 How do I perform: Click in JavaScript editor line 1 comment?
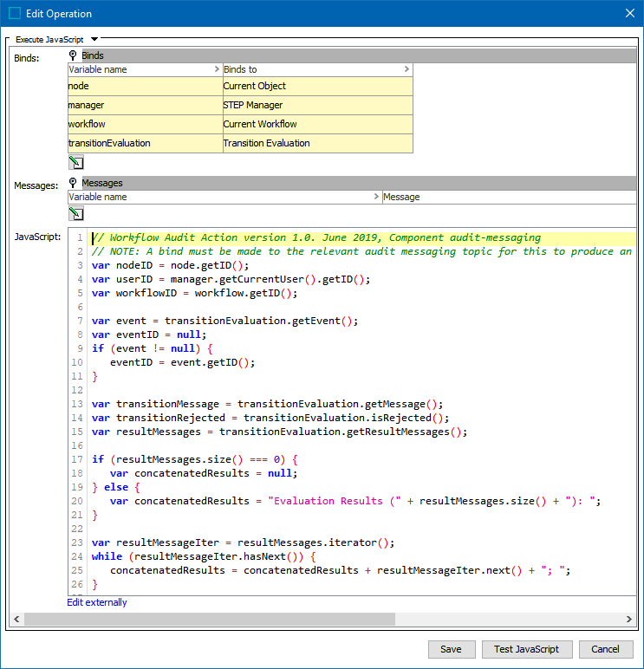click(315, 237)
